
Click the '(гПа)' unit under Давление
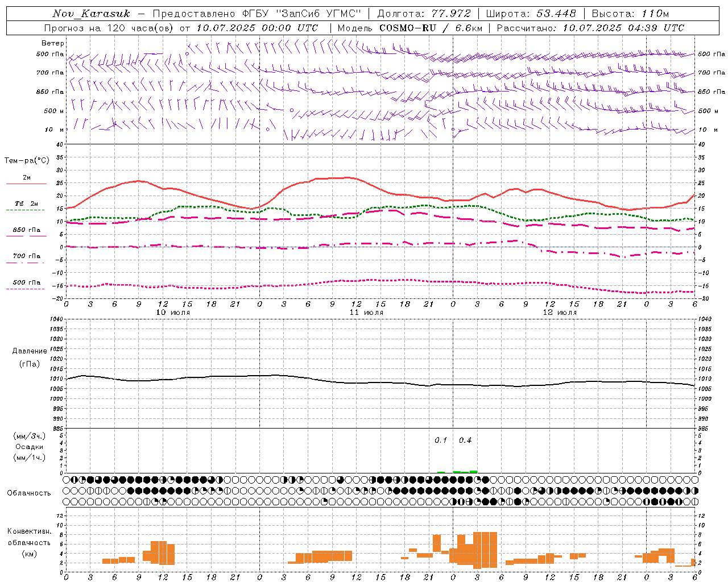[30, 364]
